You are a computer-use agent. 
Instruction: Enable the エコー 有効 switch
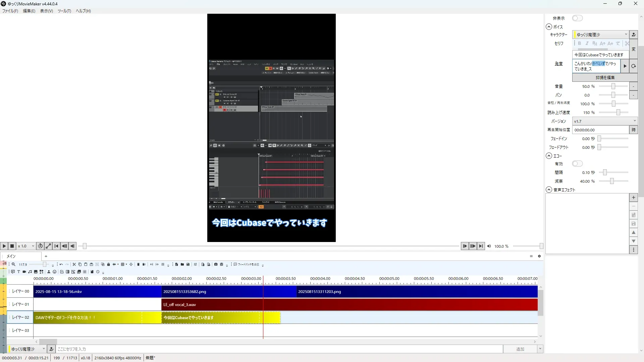(577, 164)
